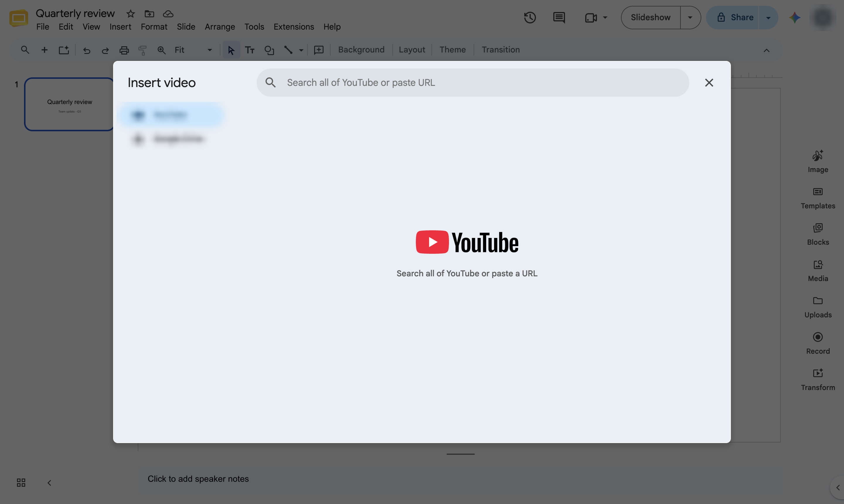Open Templates in right sidebar
Image resolution: width=844 pixels, height=504 pixels.
point(818,198)
